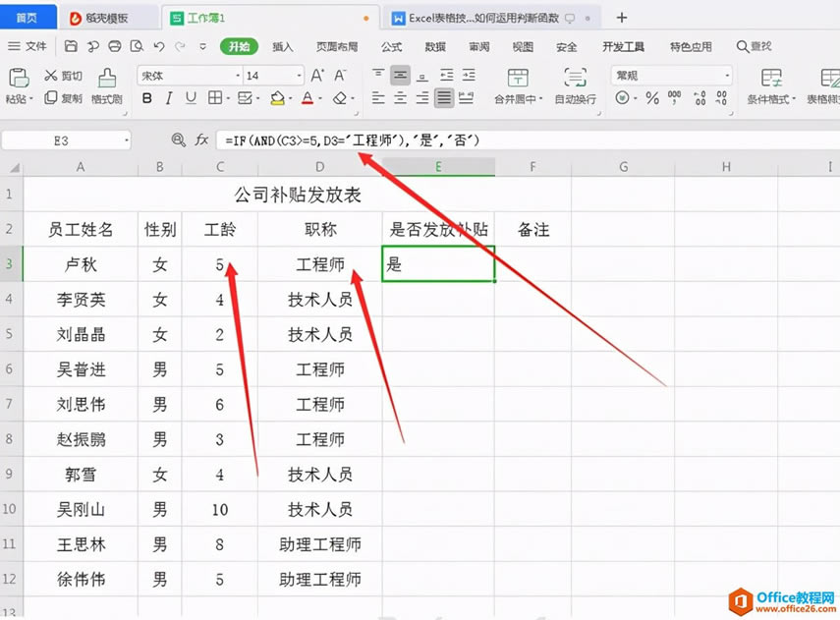The image size is (840, 620).
Task: Decrease indent of cell text
Action: click(446, 75)
